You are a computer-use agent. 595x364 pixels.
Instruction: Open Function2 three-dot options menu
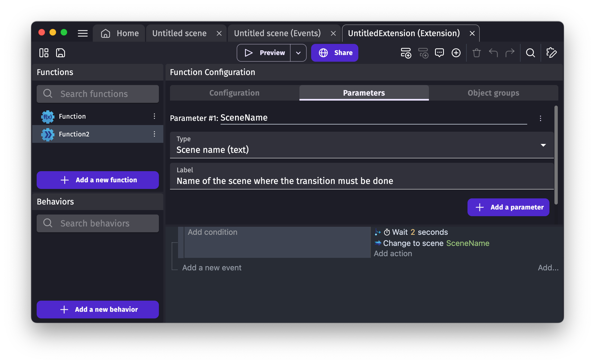(x=154, y=134)
